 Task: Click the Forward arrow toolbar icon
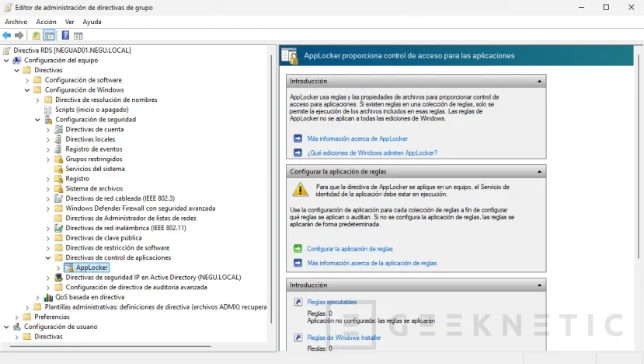coord(19,35)
